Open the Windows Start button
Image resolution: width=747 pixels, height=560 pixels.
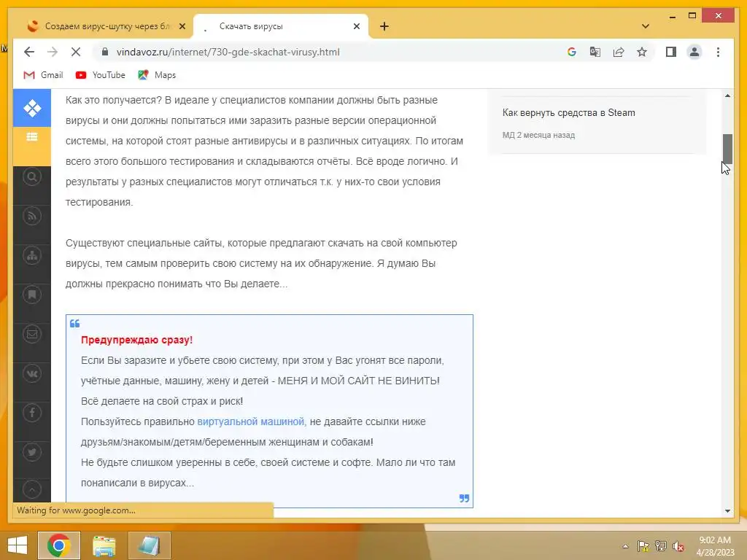tap(18, 545)
